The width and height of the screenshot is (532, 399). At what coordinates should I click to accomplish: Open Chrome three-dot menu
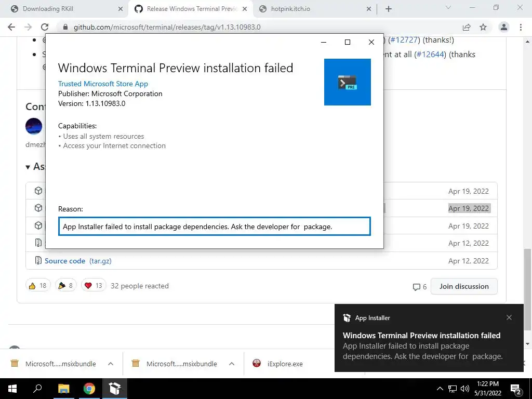coord(521,27)
